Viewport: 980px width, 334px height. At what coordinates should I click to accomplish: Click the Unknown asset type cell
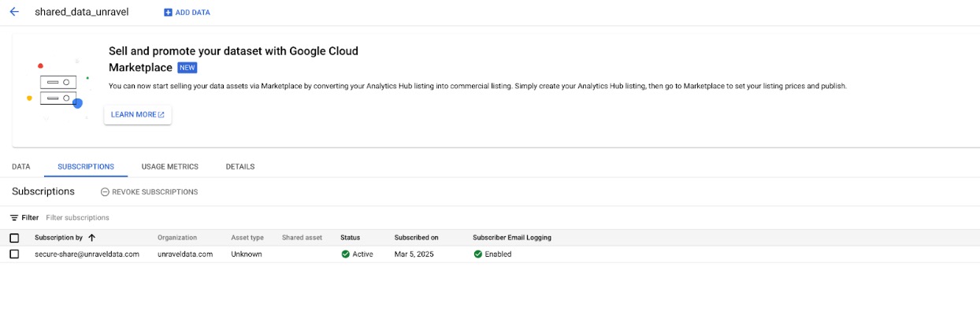(x=247, y=254)
